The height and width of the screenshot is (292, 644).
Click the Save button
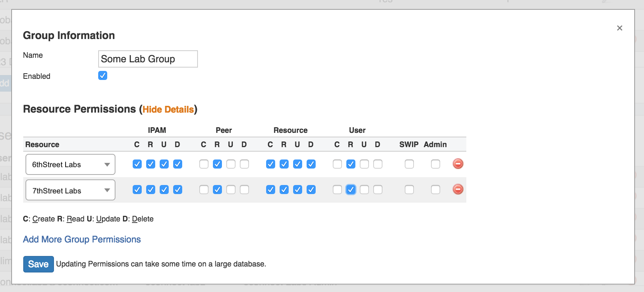pyautogui.click(x=38, y=264)
